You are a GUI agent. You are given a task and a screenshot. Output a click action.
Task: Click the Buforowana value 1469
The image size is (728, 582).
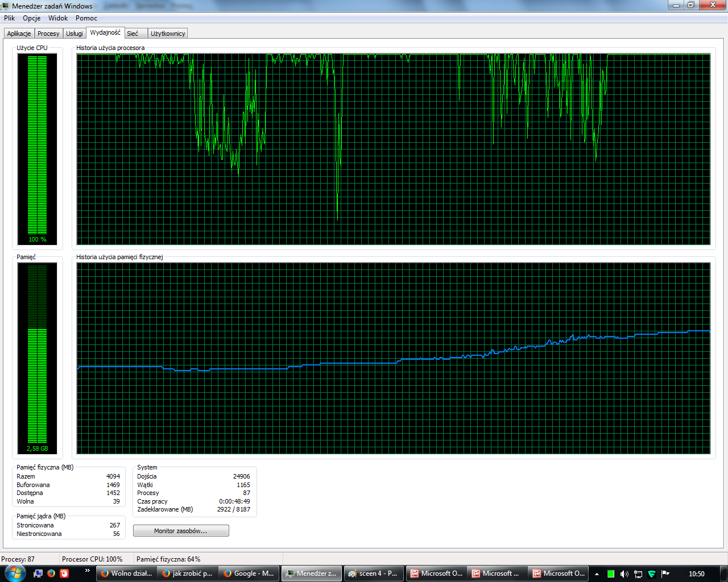tap(113, 485)
